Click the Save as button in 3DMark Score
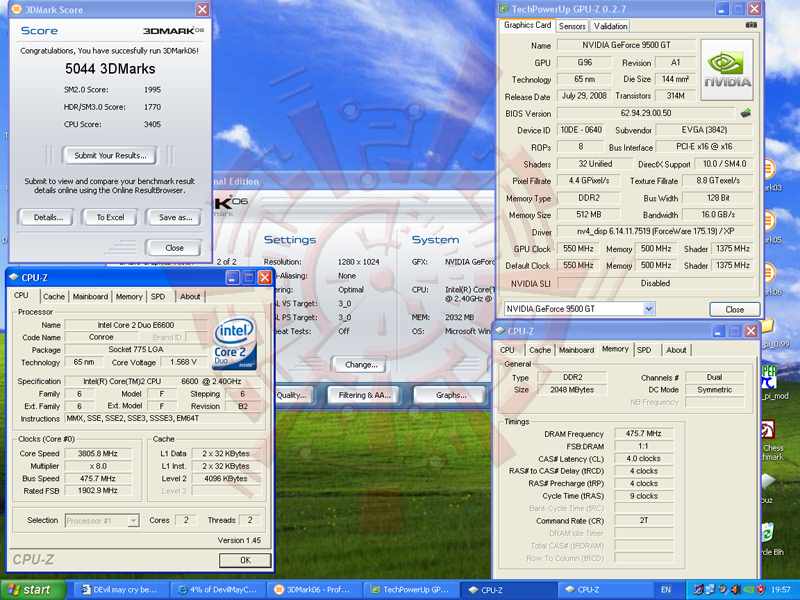Image resolution: width=800 pixels, height=600 pixels. [175, 217]
